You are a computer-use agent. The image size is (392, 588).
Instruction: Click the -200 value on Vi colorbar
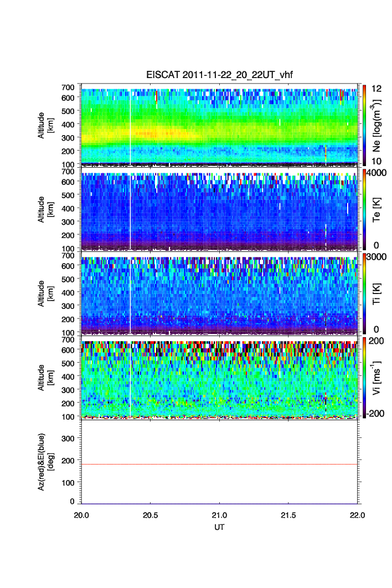[376, 414]
